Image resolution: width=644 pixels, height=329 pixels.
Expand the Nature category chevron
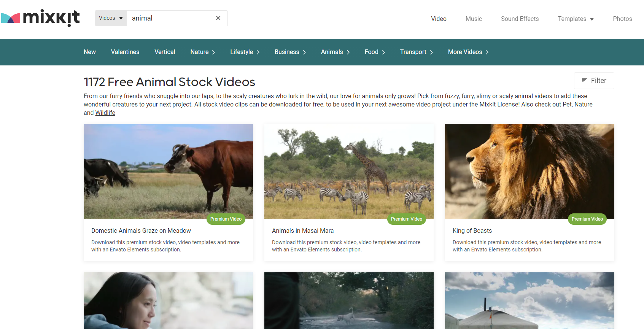pos(213,52)
